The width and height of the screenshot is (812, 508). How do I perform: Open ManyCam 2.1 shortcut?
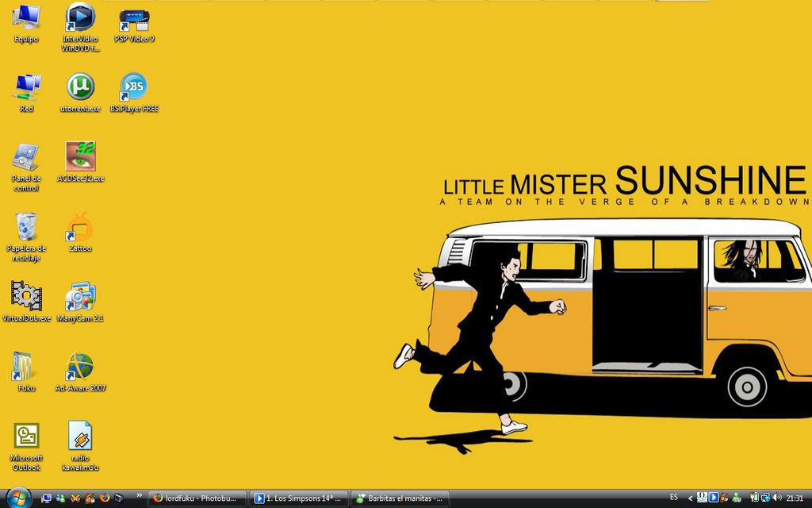point(80,302)
